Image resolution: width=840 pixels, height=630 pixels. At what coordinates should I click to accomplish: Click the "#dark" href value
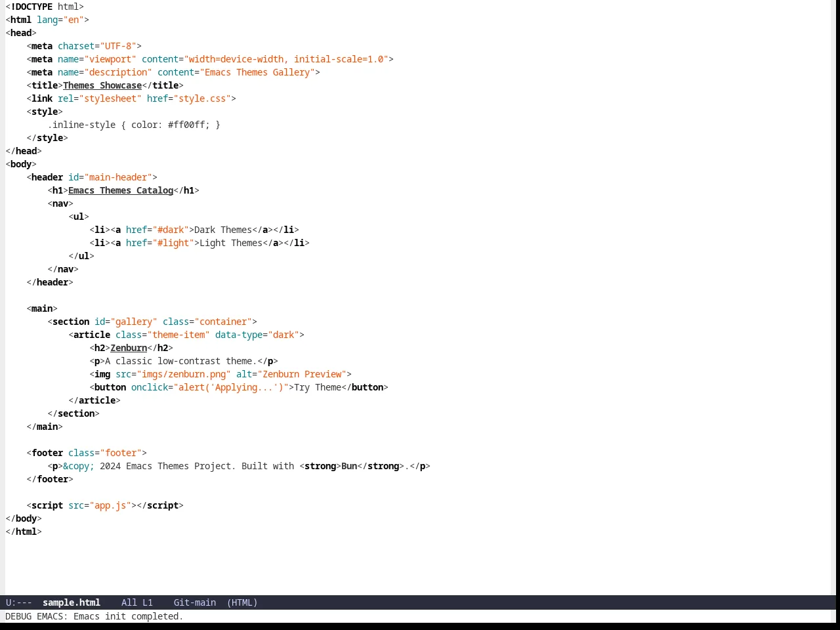click(171, 230)
